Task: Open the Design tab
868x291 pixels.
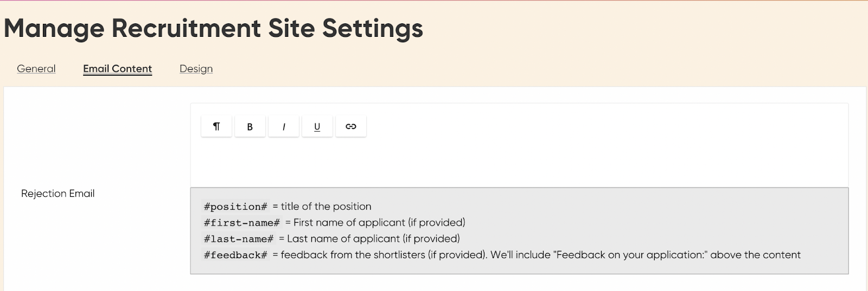Action: tap(196, 69)
